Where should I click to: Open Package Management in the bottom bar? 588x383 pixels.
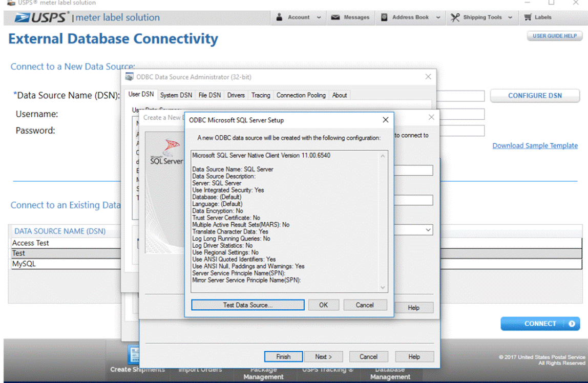(263, 373)
